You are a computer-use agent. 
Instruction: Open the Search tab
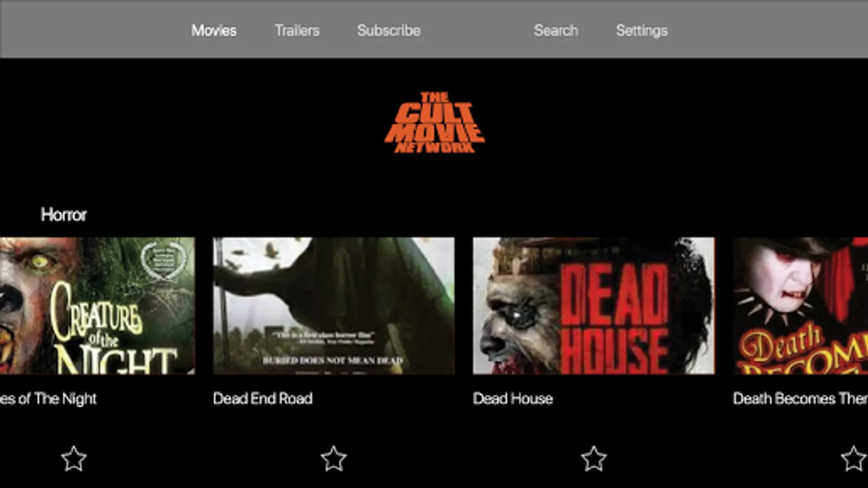click(x=556, y=30)
